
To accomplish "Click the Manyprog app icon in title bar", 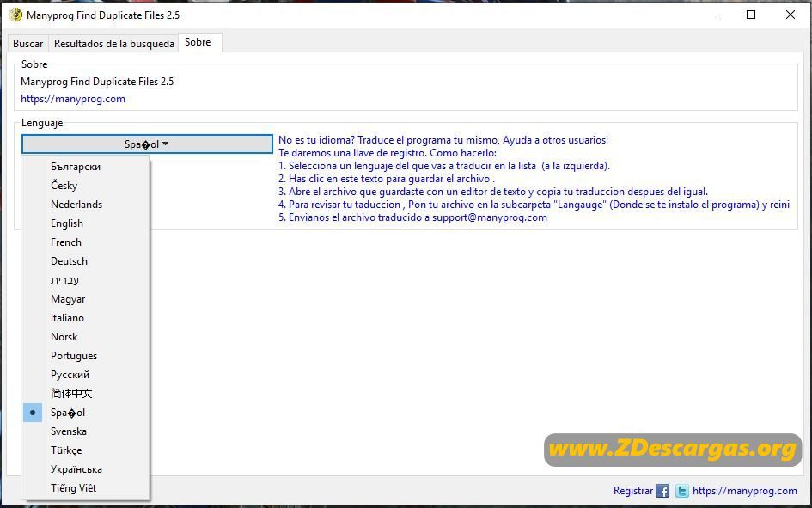I will 15,15.
